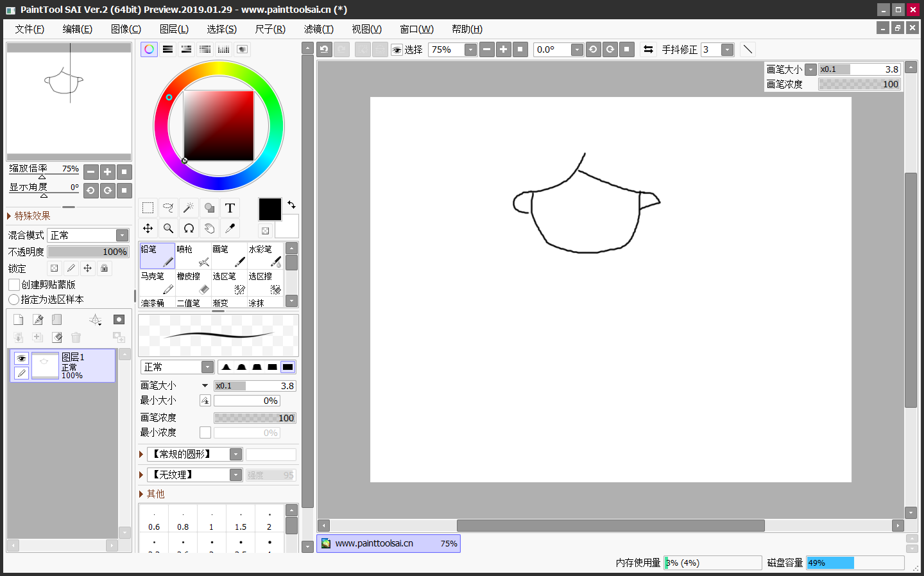Select the Move tool

coord(148,229)
